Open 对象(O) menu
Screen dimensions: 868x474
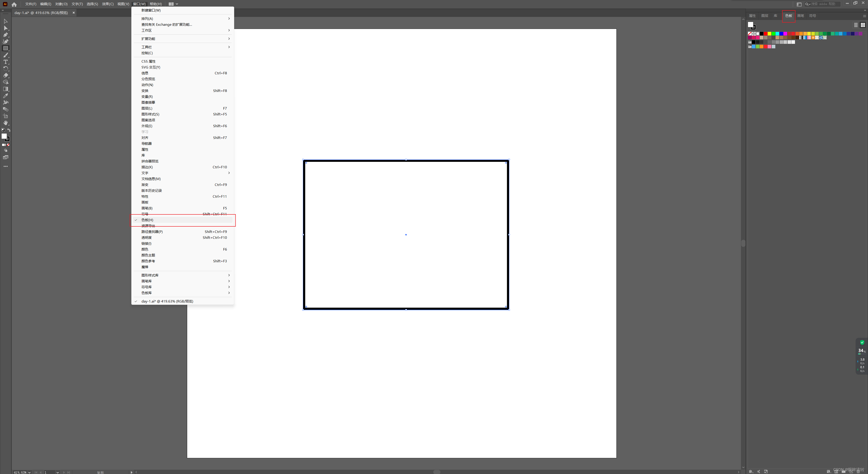[61, 4]
